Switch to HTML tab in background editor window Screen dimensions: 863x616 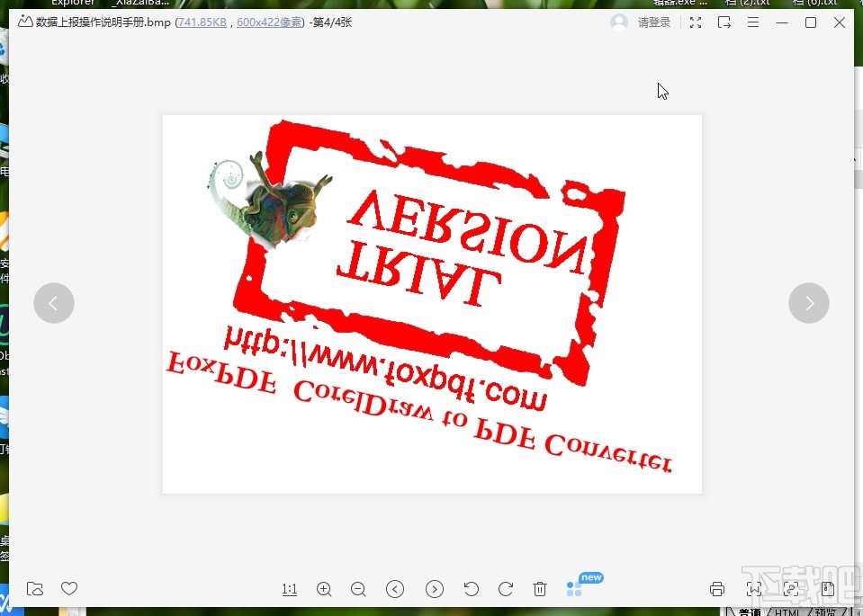point(787,612)
